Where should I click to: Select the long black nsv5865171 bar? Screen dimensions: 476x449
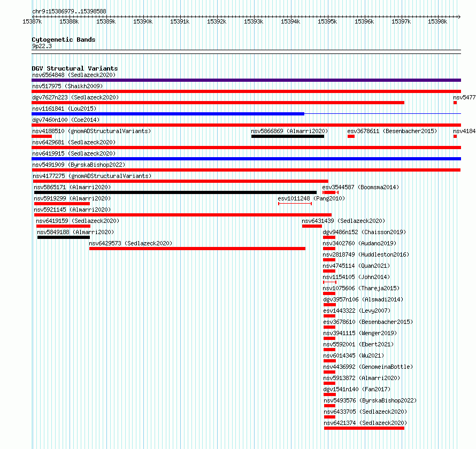click(x=175, y=192)
